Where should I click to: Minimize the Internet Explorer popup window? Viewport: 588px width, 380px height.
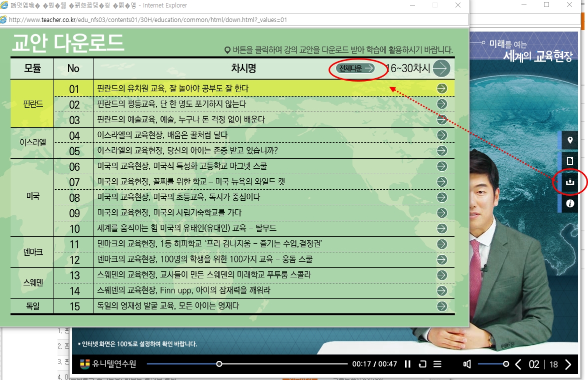412,5
